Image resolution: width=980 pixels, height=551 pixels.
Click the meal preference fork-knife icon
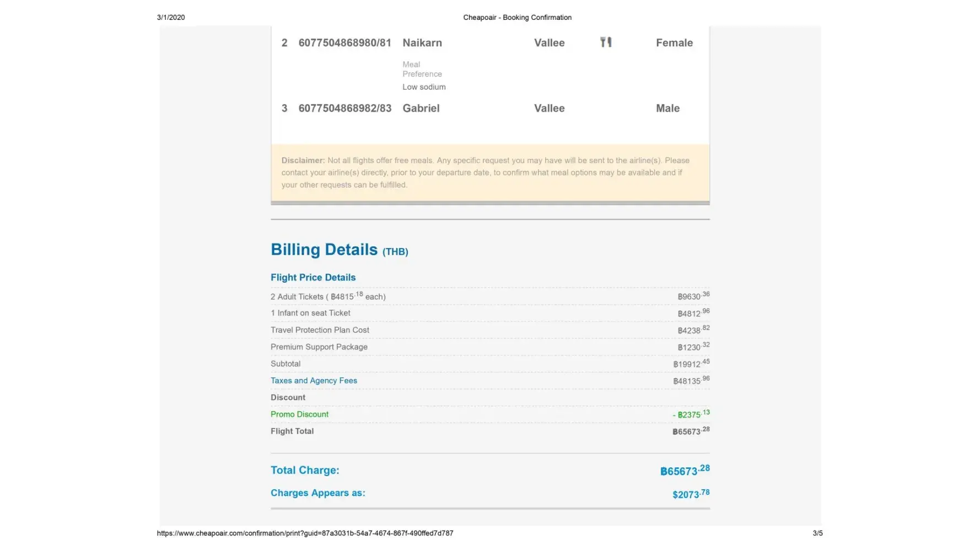pos(606,42)
